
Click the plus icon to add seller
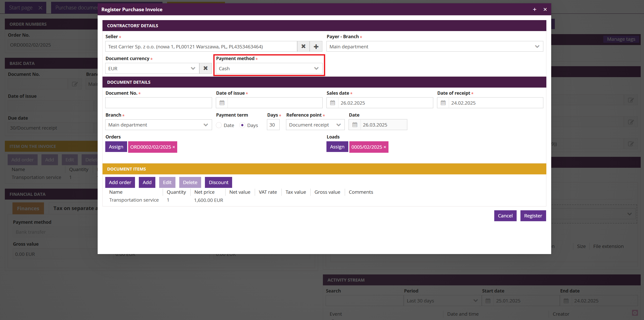click(x=316, y=46)
